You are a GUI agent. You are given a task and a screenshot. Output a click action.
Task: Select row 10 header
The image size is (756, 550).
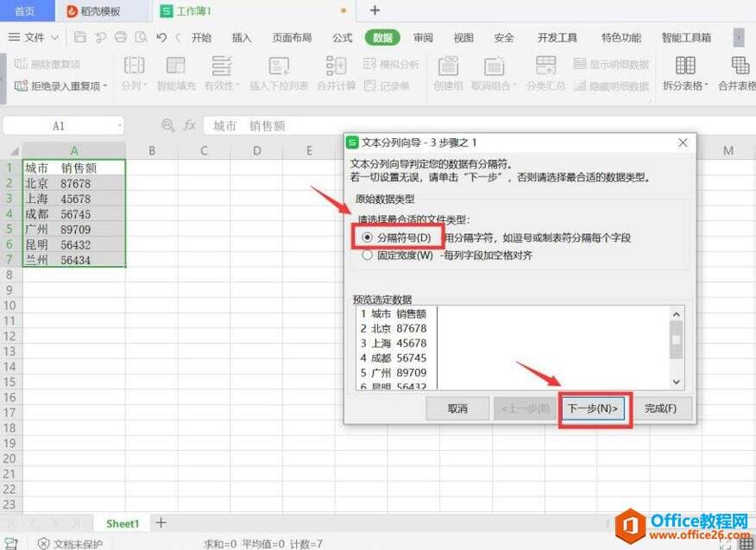coord(10,306)
